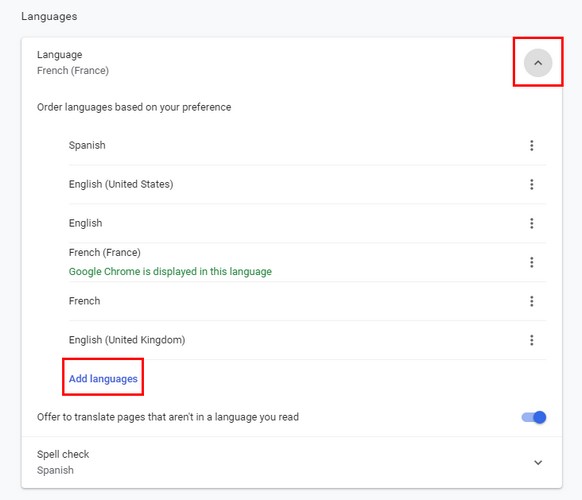Collapse the Language section chevron

point(538,63)
